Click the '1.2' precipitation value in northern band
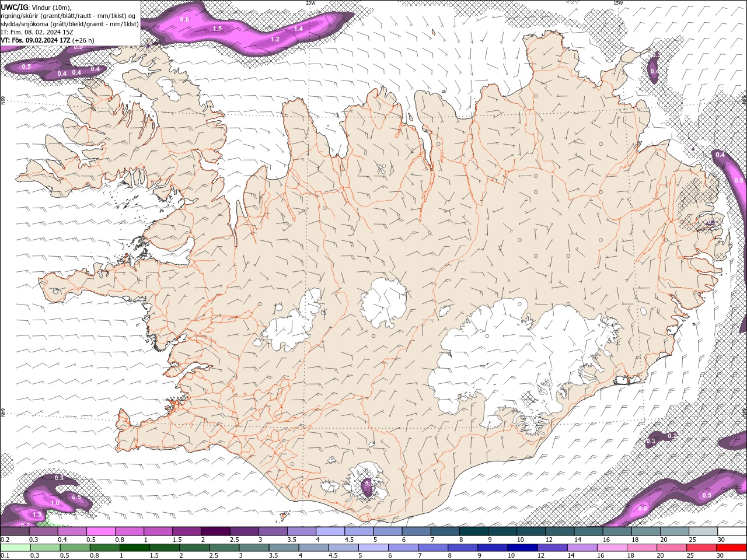The image size is (747, 560). [275, 39]
